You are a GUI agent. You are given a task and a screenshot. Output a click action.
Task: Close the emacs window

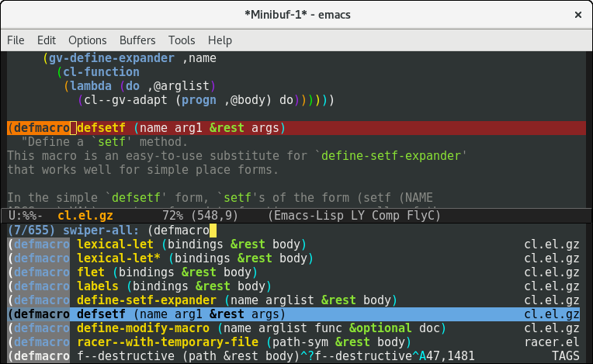click(577, 15)
